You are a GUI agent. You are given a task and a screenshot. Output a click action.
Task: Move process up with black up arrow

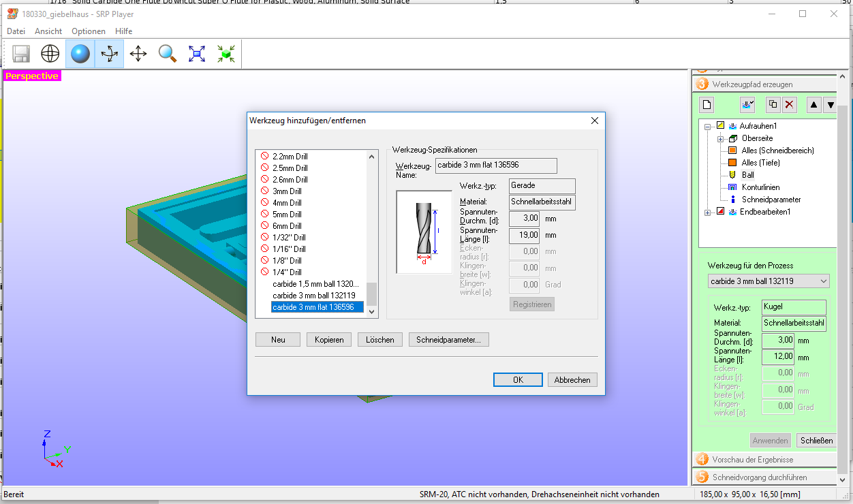(x=814, y=105)
